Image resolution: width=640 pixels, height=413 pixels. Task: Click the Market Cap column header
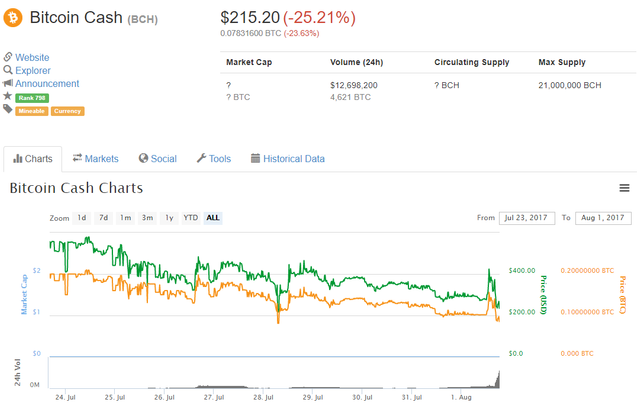(x=249, y=62)
